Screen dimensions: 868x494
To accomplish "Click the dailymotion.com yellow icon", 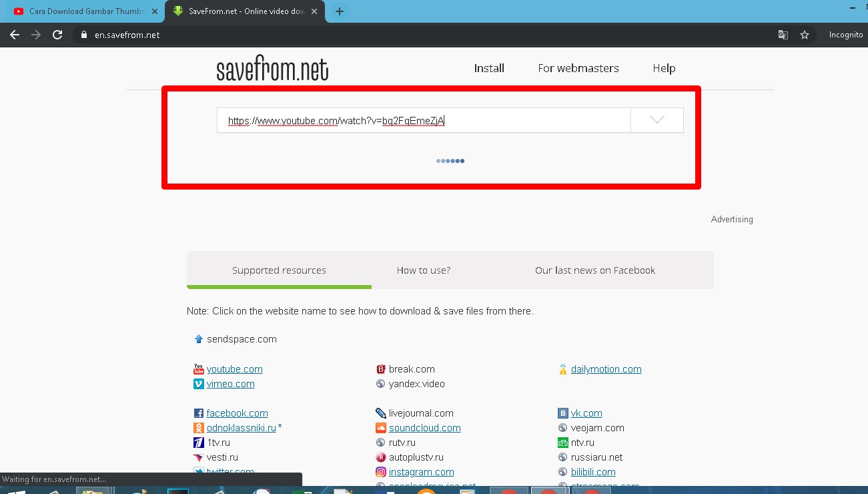I will tap(563, 369).
